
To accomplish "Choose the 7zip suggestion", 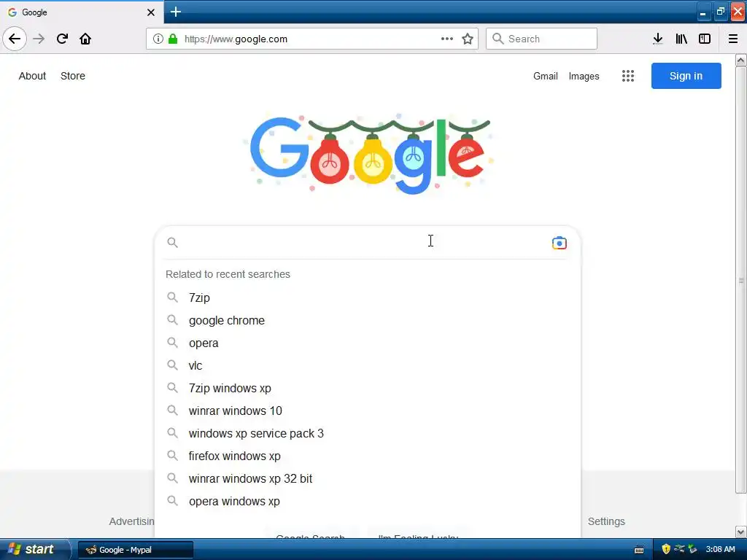I will [367, 297].
